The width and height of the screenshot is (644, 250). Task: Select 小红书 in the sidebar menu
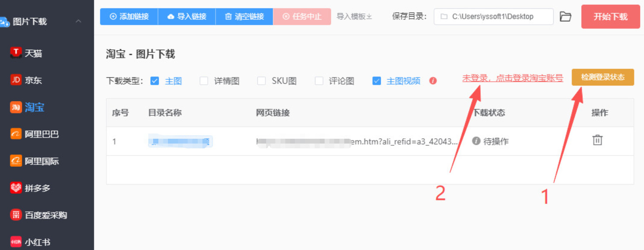(x=38, y=242)
